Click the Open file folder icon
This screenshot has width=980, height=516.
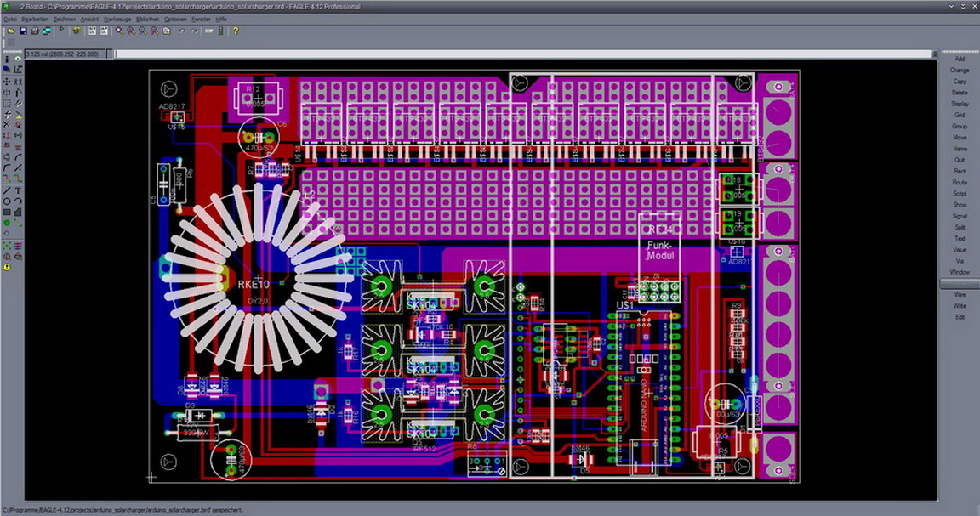(10, 31)
